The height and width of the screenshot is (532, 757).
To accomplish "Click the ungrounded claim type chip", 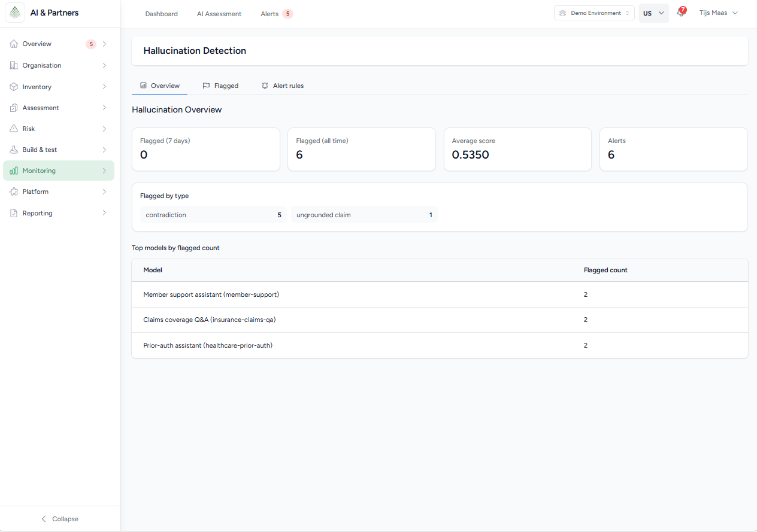I will pos(365,215).
